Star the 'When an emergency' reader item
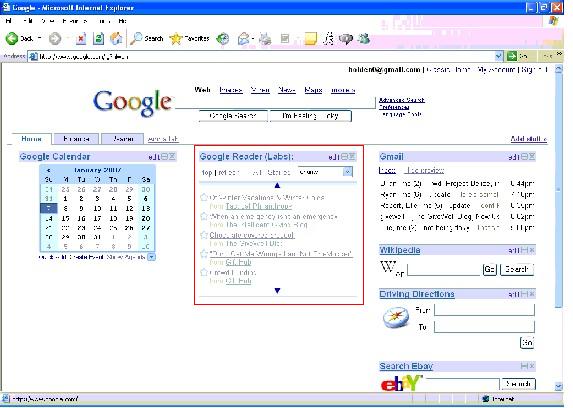Screen dimensions: 573x408 pyautogui.click(x=204, y=216)
